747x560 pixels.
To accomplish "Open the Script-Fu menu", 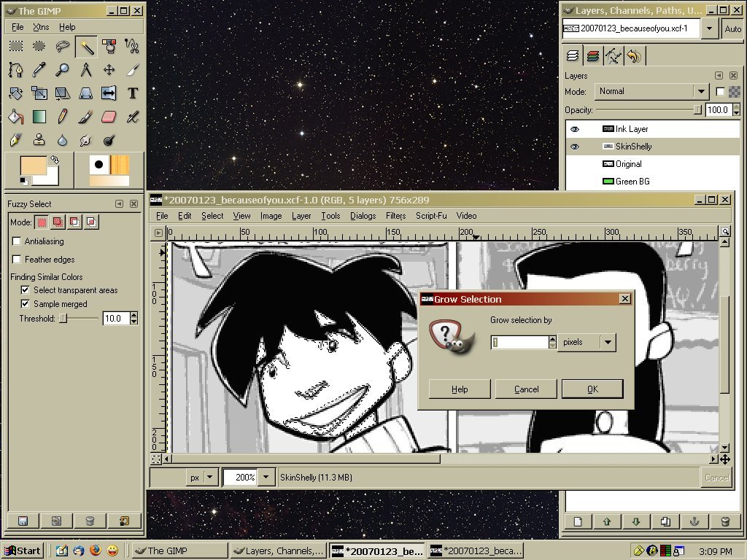I will [x=431, y=216].
